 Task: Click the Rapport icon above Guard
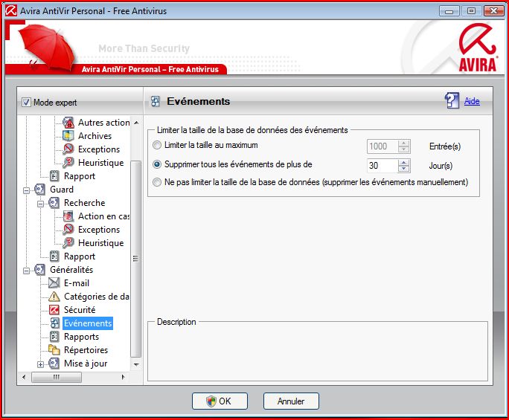54,176
